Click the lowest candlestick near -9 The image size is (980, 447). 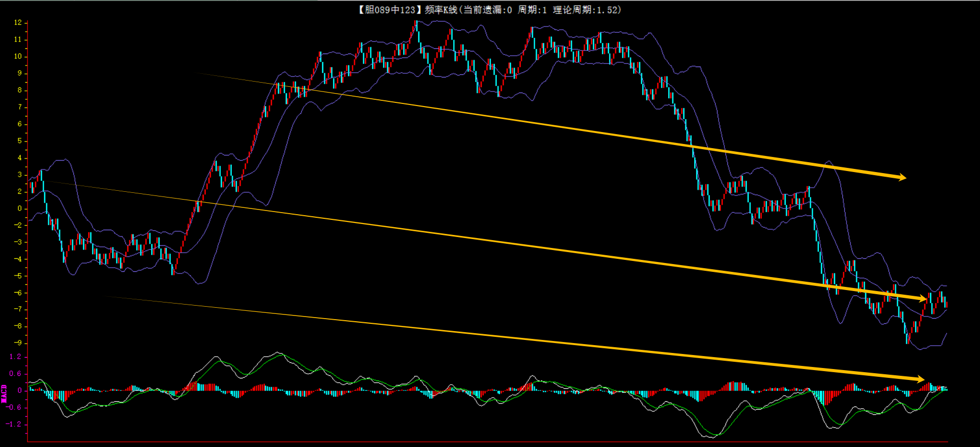[x=907, y=339]
